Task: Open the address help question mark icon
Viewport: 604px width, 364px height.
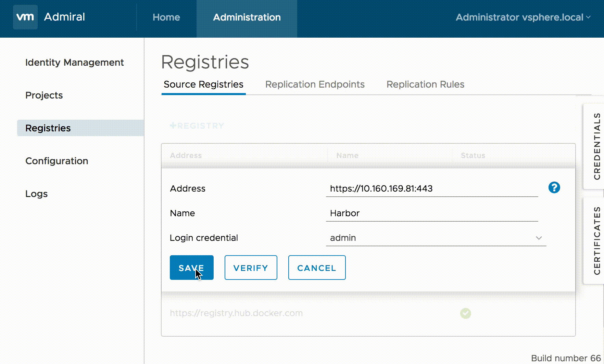Action: tap(554, 187)
